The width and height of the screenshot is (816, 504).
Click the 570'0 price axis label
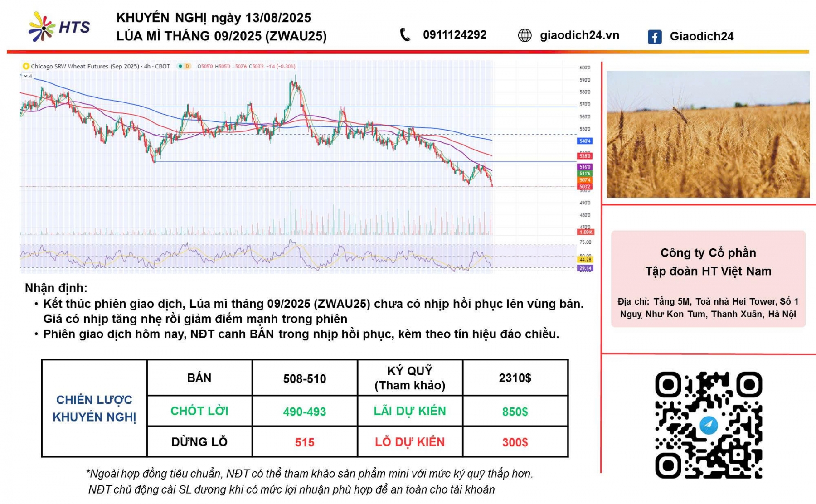[x=585, y=104]
